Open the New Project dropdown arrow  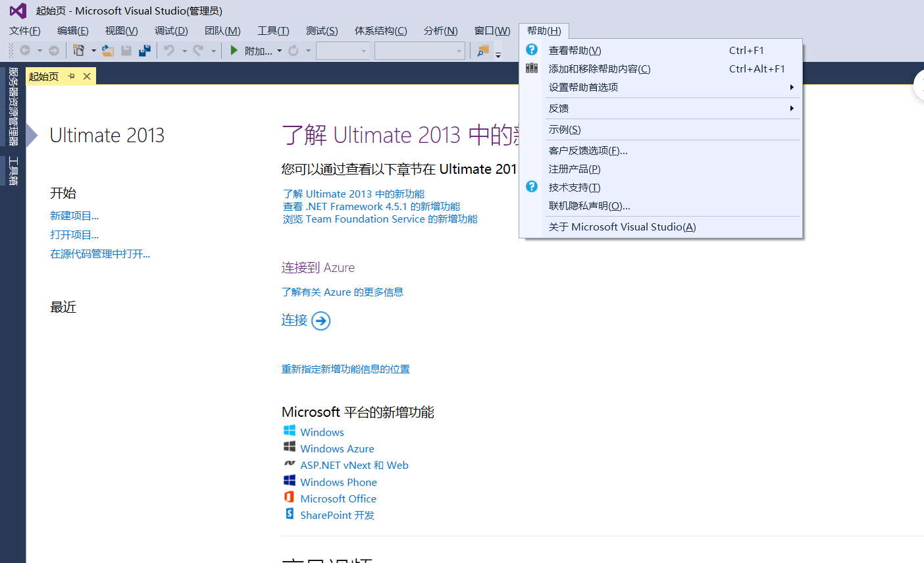pyautogui.click(x=93, y=51)
